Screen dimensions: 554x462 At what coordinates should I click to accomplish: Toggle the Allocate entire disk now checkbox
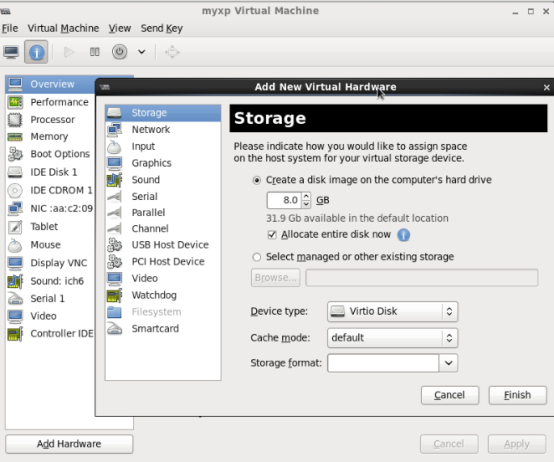272,235
